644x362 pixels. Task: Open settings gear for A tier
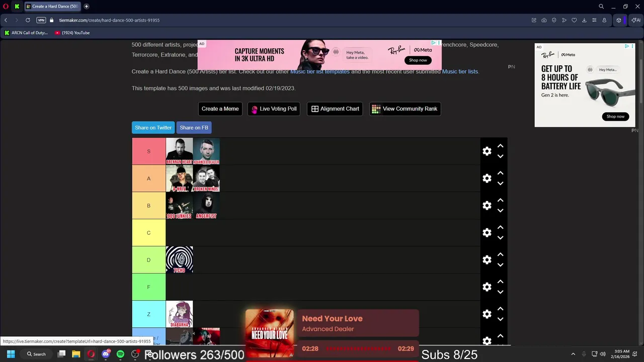click(487, 178)
